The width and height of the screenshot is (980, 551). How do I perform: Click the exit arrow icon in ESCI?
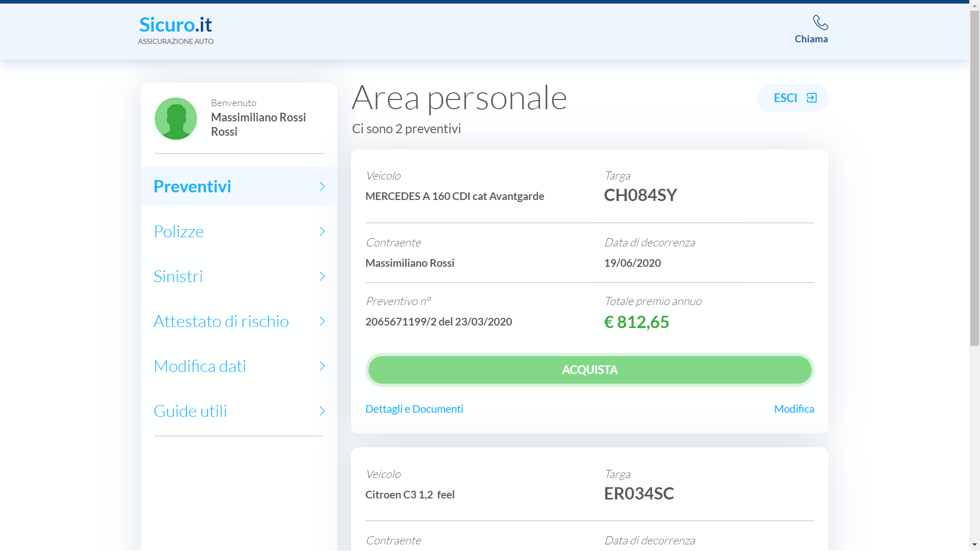click(x=812, y=98)
